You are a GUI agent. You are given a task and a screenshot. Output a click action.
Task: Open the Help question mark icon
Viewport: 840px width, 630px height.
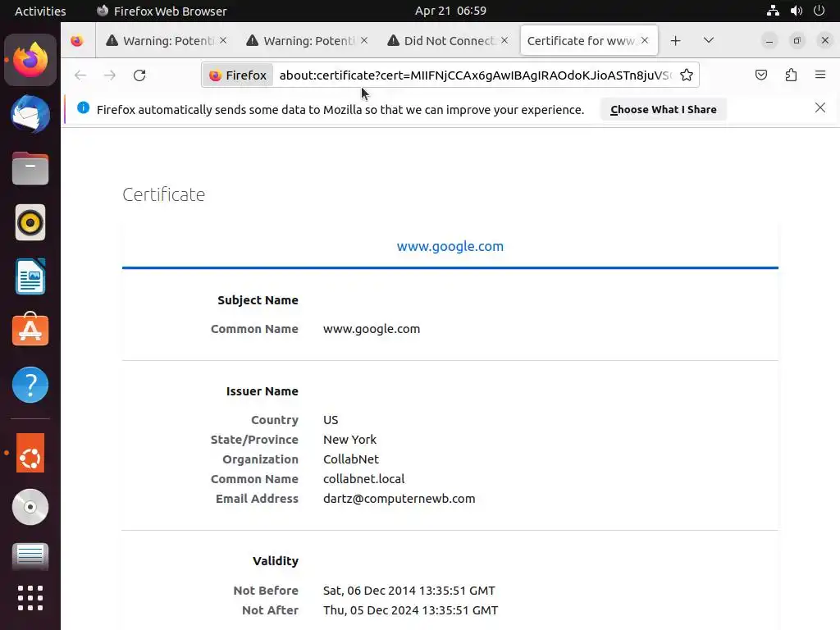tap(30, 385)
